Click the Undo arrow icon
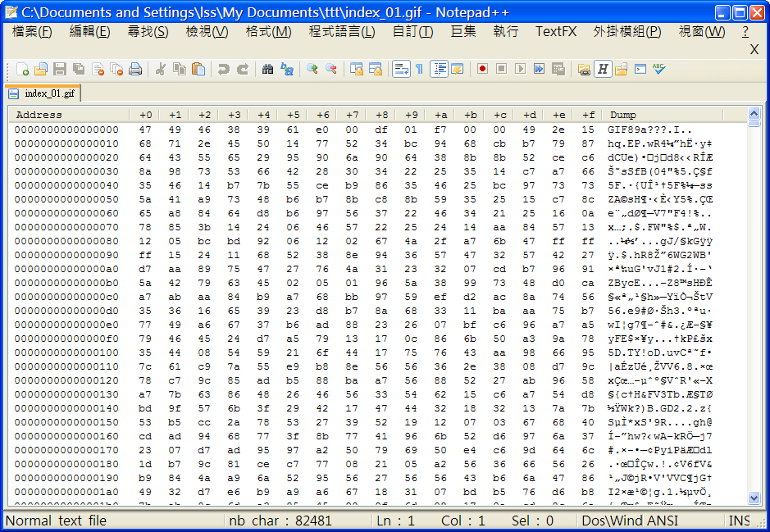Image resolution: width=770 pixels, height=532 pixels. tap(223, 69)
